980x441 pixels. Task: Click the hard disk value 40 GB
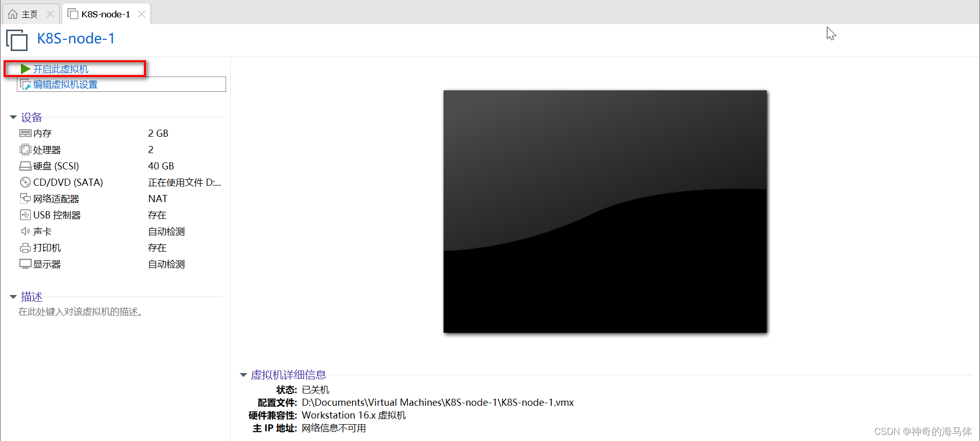pyautogui.click(x=161, y=166)
